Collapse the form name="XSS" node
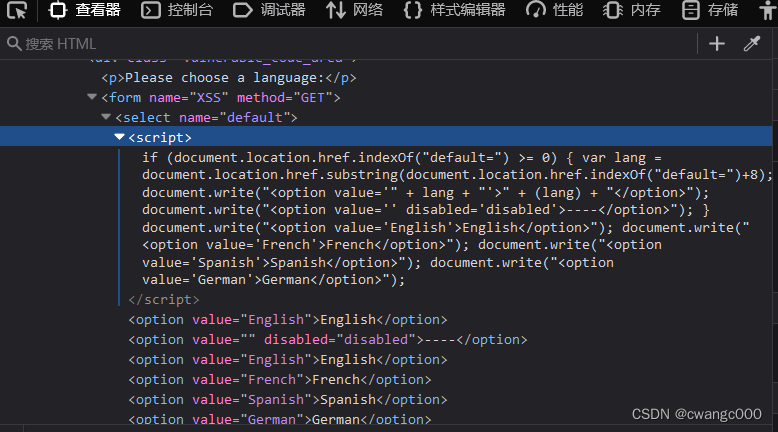The height and width of the screenshot is (432, 778). pos(92,97)
